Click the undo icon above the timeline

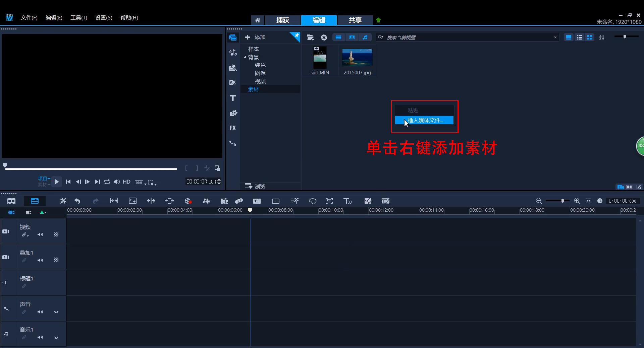[x=77, y=201]
